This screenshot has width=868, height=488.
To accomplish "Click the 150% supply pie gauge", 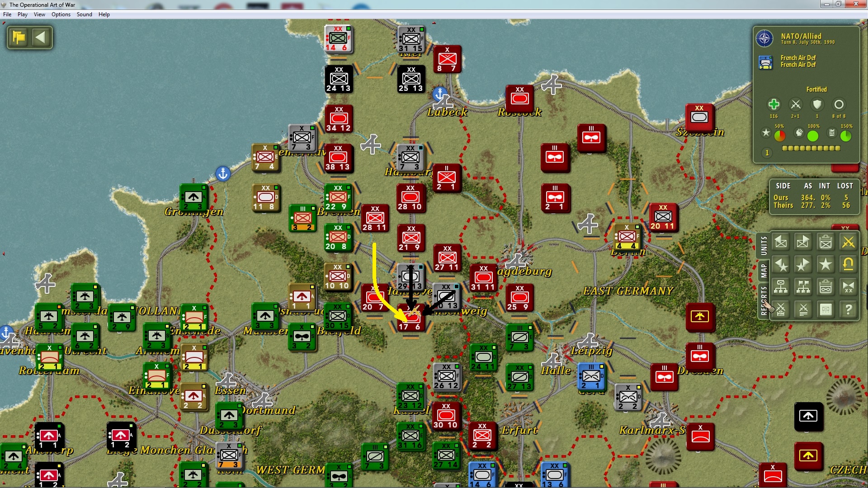I will tap(845, 136).
